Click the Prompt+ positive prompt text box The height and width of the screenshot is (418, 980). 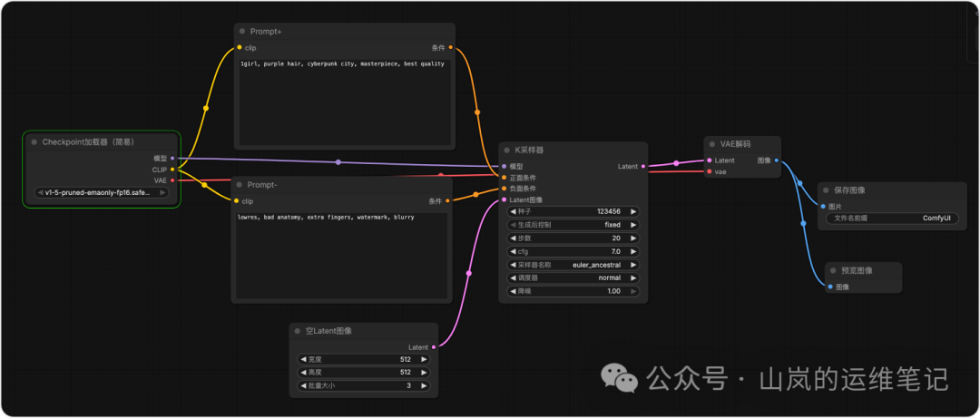[345, 102]
